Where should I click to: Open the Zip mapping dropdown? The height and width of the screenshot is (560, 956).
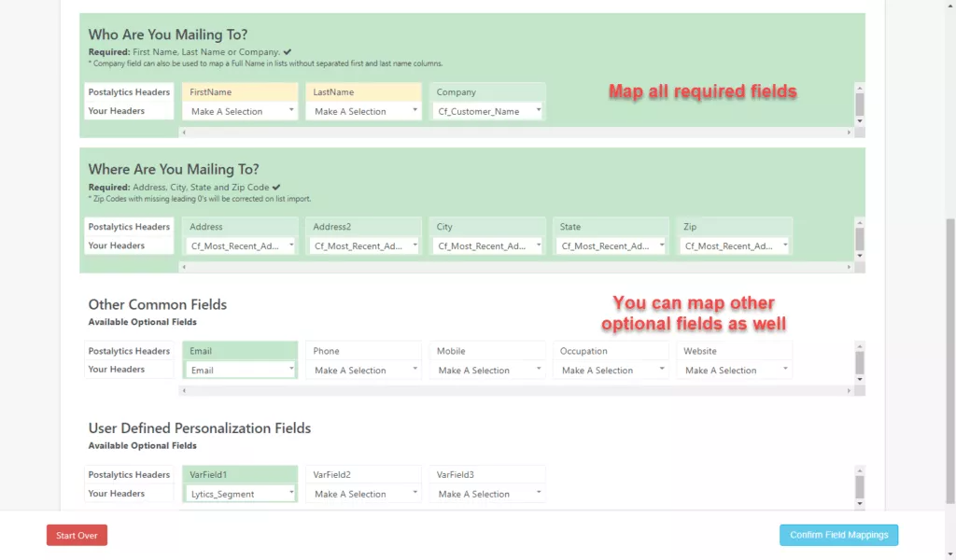(734, 245)
